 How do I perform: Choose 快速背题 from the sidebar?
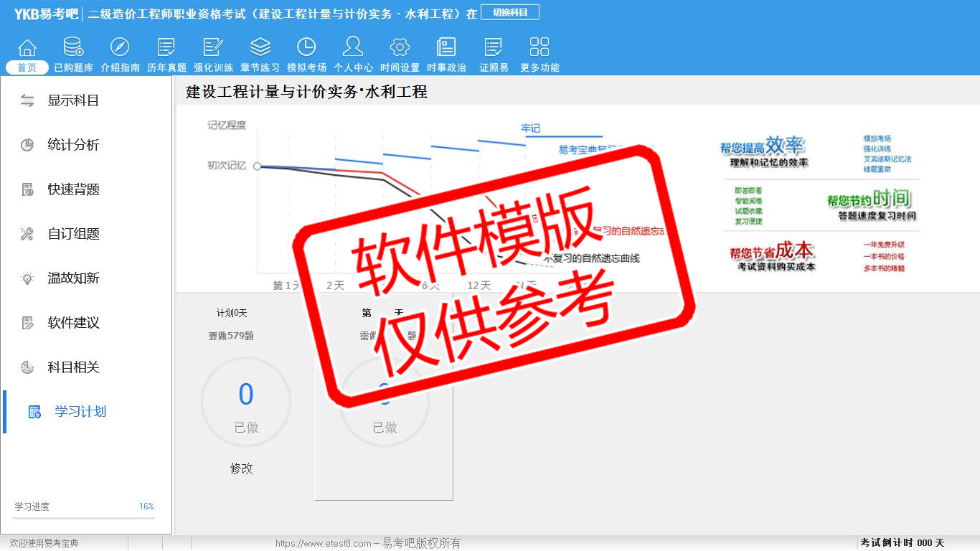pos(73,189)
